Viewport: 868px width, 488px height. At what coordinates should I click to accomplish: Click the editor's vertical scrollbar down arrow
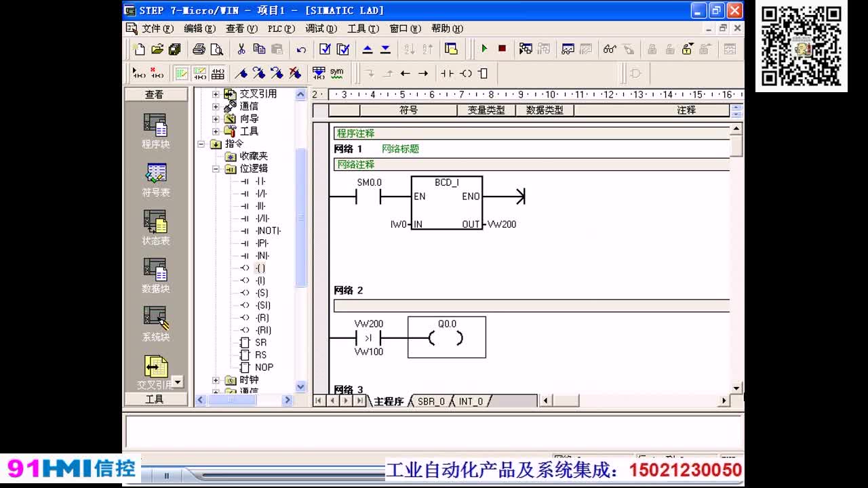[x=736, y=388]
